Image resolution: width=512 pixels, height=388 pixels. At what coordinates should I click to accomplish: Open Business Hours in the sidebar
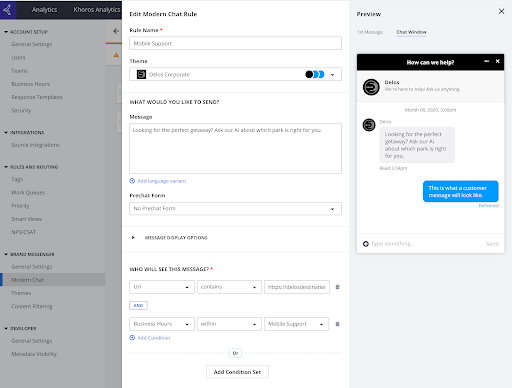[30, 84]
